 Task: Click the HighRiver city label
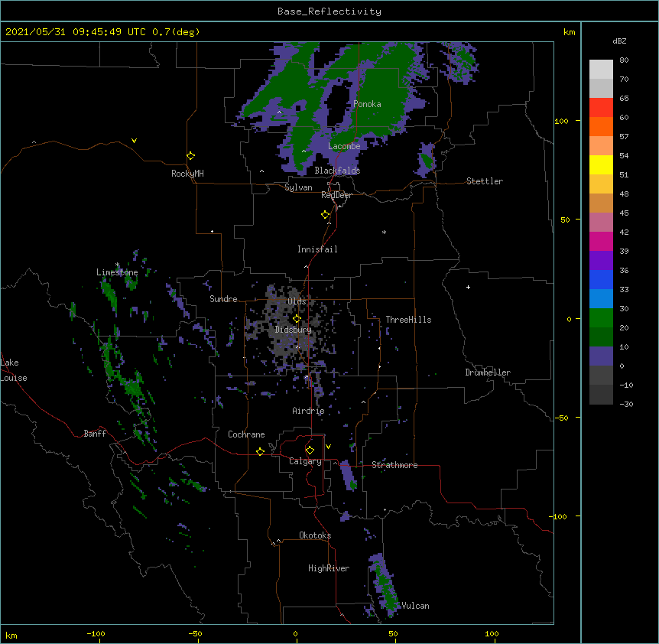pos(329,568)
